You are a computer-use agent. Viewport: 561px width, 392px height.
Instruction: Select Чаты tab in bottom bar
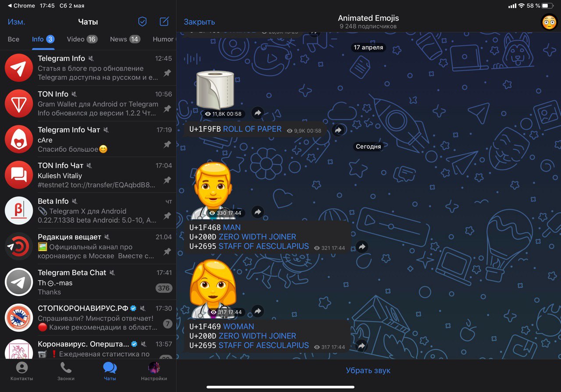[x=110, y=371]
